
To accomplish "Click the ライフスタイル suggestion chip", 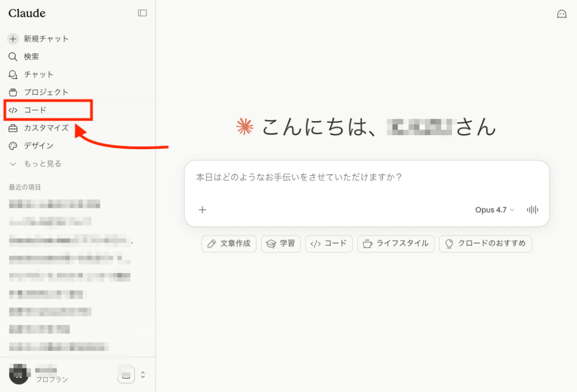I will (x=396, y=243).
